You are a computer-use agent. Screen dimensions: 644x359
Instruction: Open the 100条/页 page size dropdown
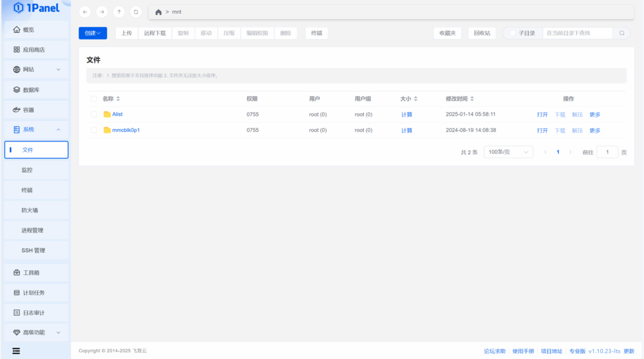tap(508, 152)
